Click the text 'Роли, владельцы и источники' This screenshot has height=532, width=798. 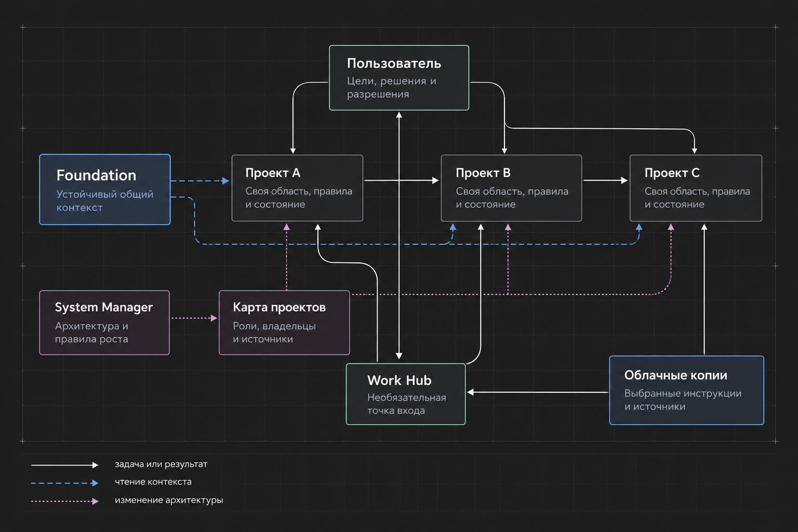[274, 332]
